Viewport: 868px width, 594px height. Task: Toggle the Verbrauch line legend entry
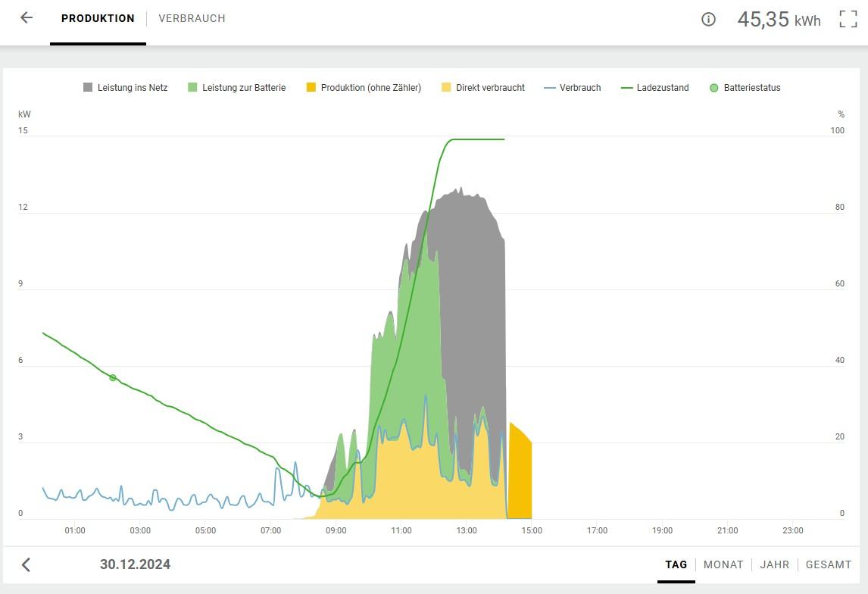pos(573,87)
